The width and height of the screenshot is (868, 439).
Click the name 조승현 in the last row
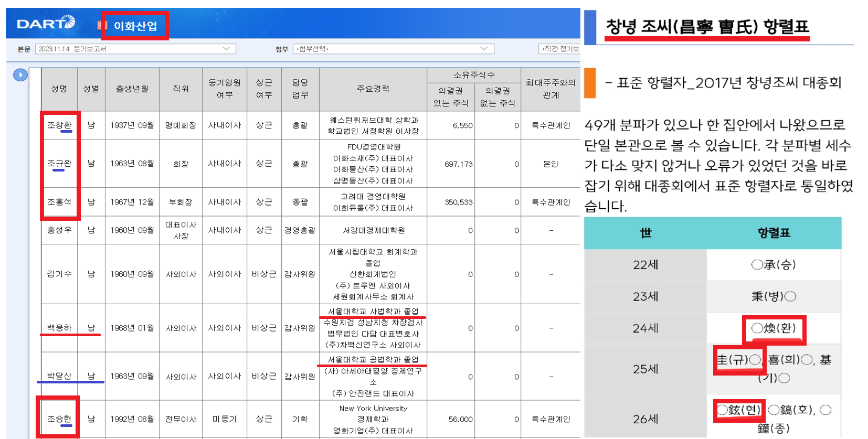pyautogui.click(x=59, y=419)
